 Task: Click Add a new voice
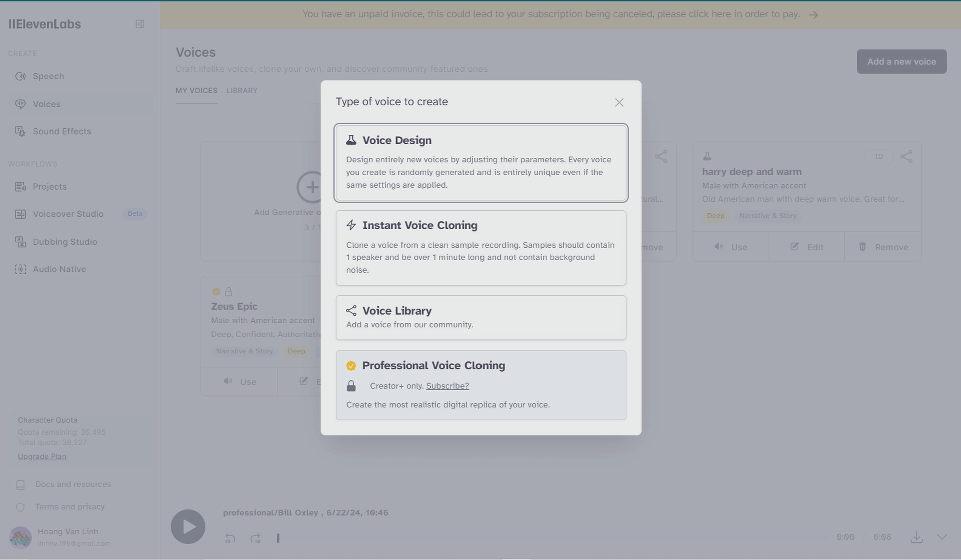901,61
